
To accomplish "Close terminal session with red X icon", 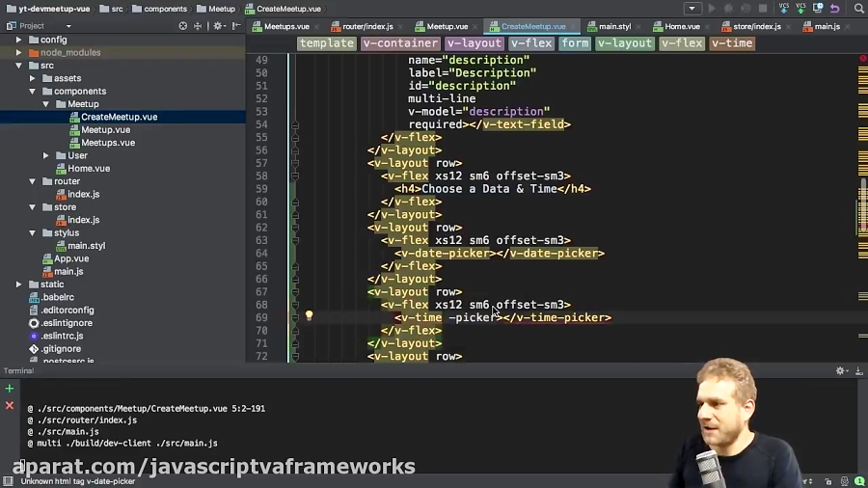I will pos(10,406).
